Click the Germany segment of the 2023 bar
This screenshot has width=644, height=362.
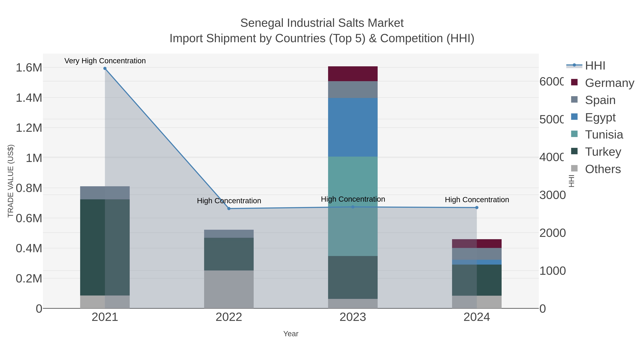(x=353, y=74)
